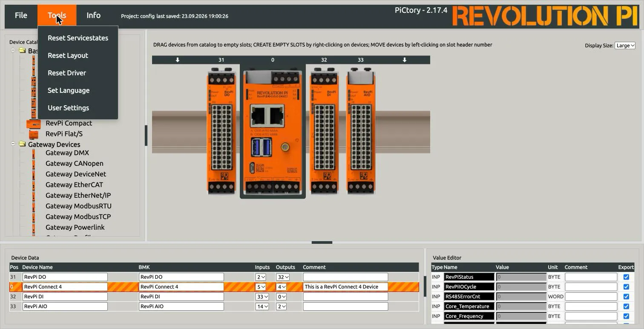This screenshot has height=329, width=644.
Task: Open the Inputs dropdown for RevPi DI
Action: pyautogui.click(x=262, y=297)
